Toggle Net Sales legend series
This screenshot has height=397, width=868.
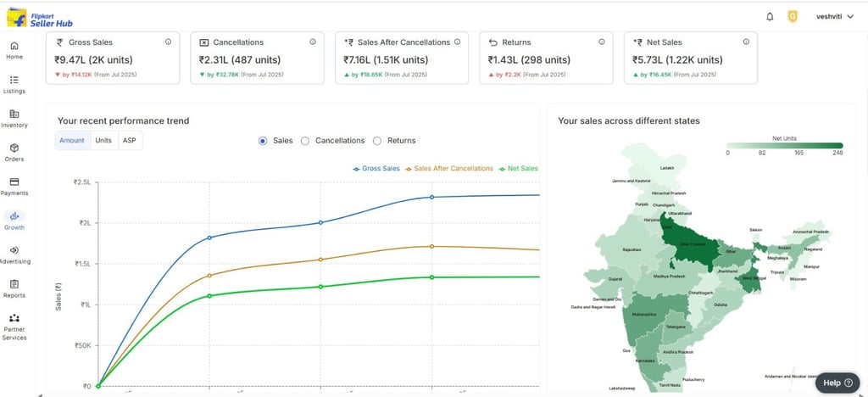pos(519,169)
